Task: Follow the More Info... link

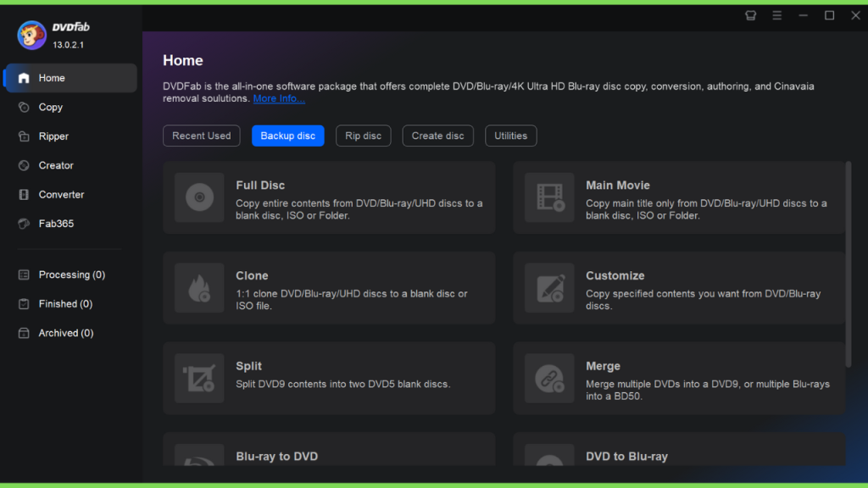Action: [x=279, y=98]
